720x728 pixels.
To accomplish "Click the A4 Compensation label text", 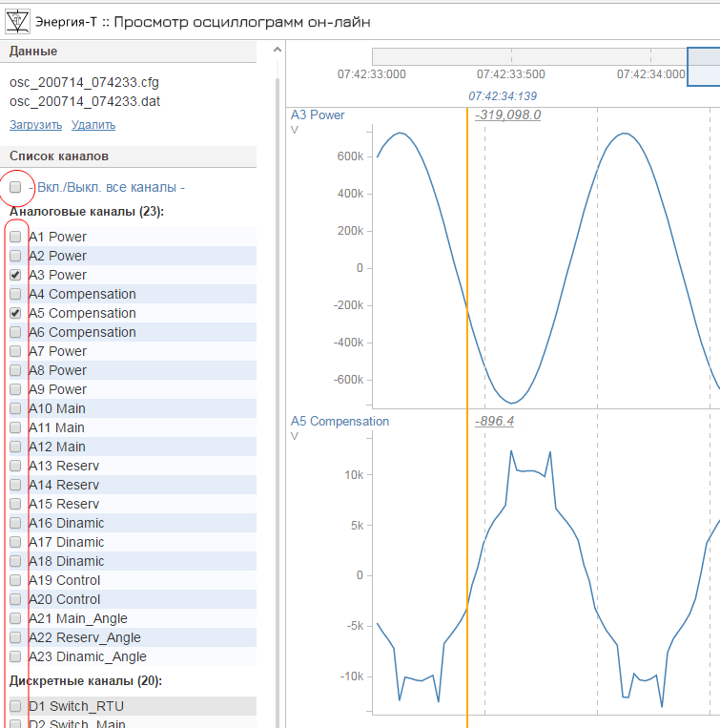I will click(82, 294).
